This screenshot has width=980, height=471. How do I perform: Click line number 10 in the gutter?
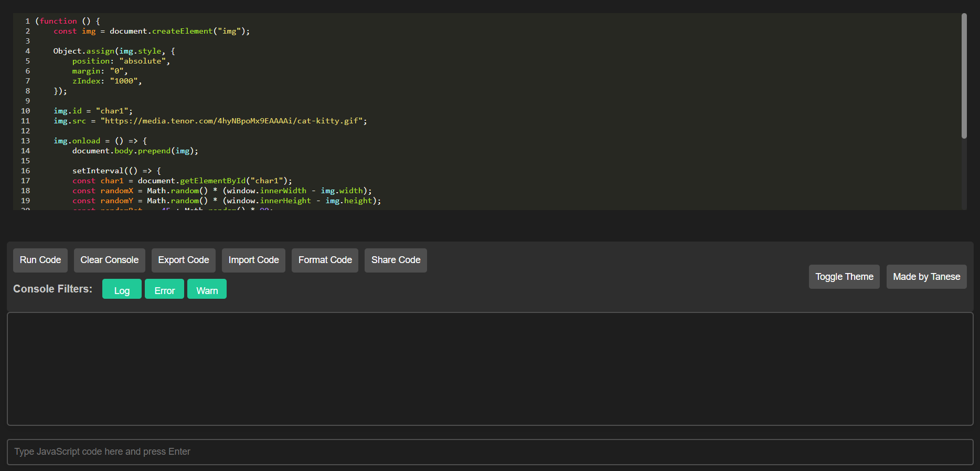[x=25, y=111]
